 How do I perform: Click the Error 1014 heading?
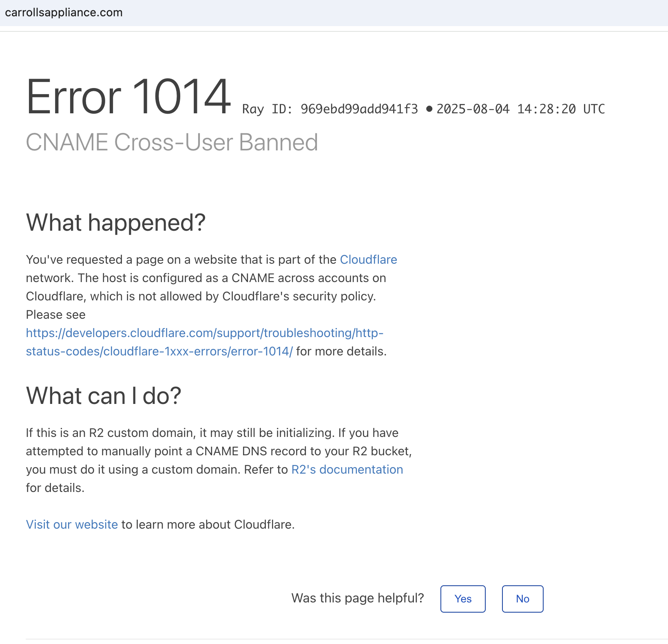tap(128, 97)
